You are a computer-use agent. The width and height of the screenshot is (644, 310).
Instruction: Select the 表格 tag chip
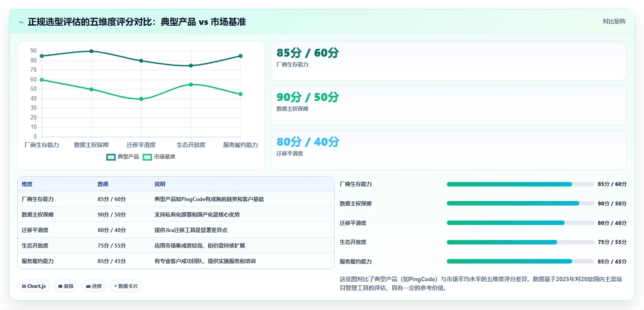[x=66, y=286]
